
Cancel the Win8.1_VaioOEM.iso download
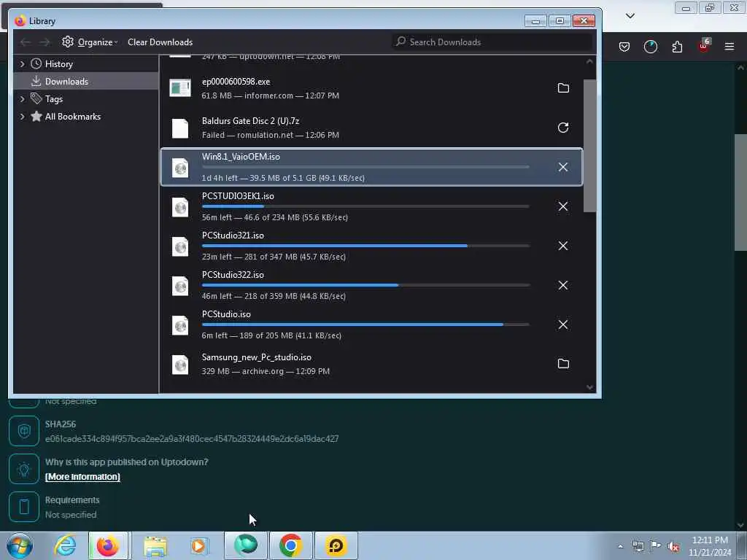(x=563, y=167)
